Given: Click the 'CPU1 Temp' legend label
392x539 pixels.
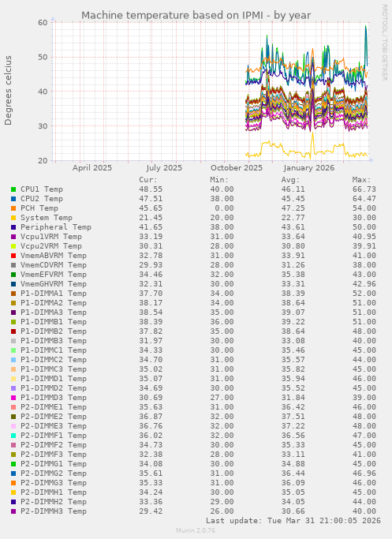Looking at the screenshot, I should pos(42,189).
